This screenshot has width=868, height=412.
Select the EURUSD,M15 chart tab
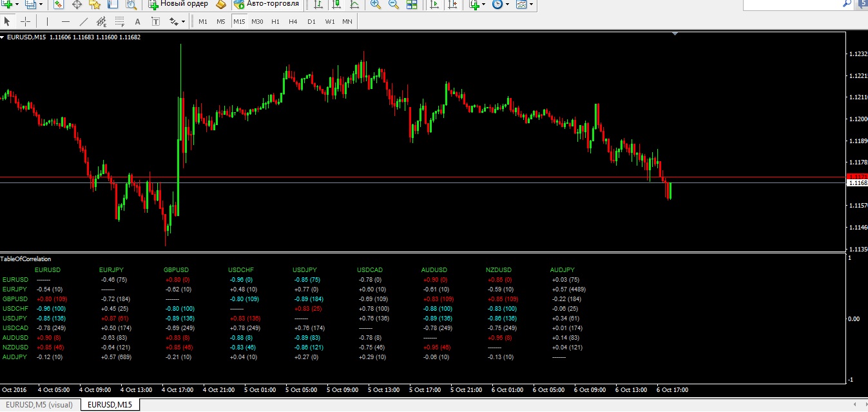coord(110,405)
